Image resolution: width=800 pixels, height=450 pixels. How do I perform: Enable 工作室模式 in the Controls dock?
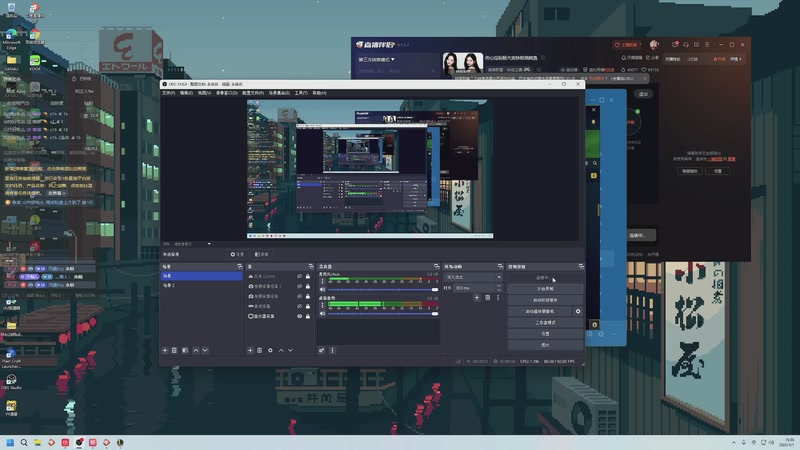545,322
